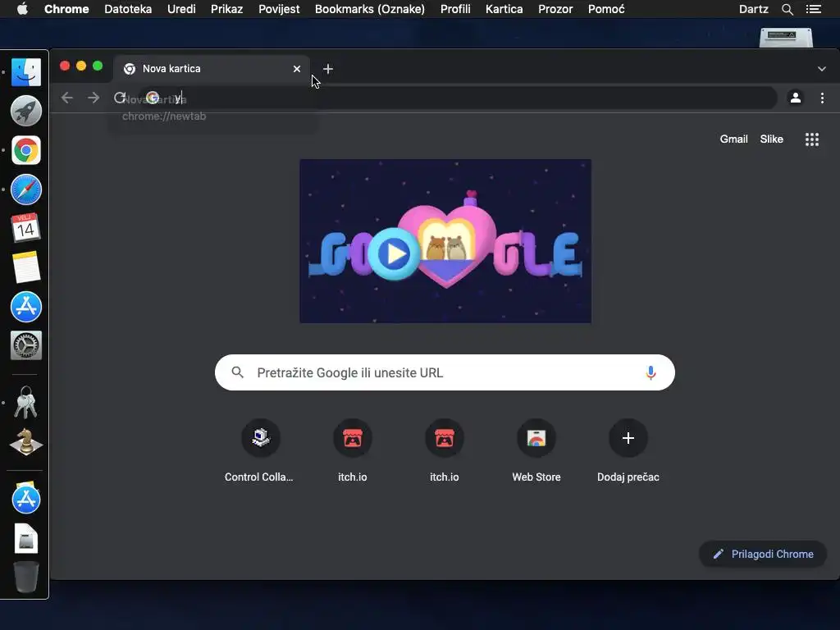Open the Chrome application menu

[66, 9]
